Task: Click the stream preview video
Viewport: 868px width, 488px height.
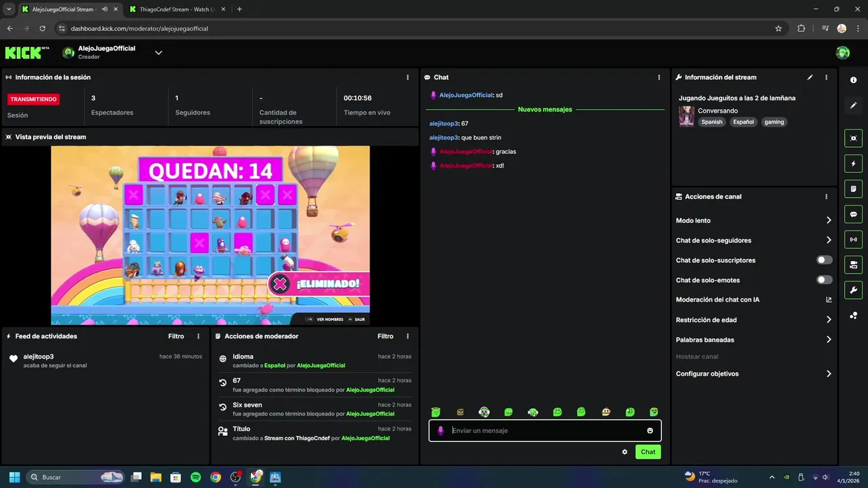Action: pyautogui.click(x=210, y=235)
